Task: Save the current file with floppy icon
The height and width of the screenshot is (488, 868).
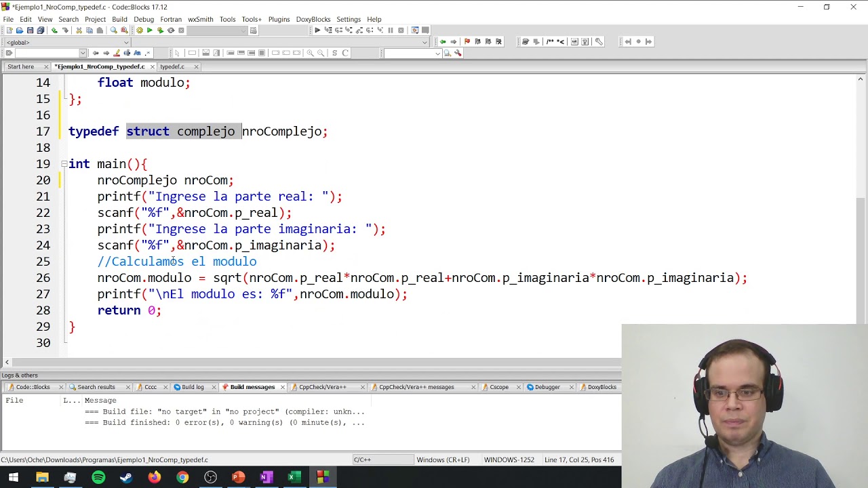Action: pos(30,30)
